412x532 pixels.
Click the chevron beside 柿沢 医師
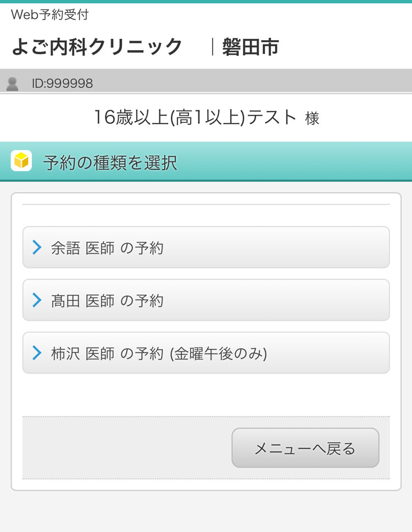37,353
